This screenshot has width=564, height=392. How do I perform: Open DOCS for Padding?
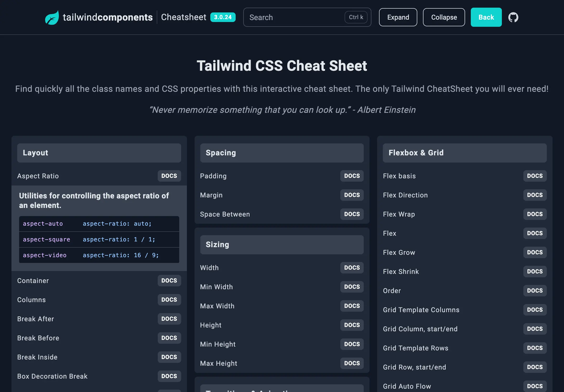[x=352, y=176]
